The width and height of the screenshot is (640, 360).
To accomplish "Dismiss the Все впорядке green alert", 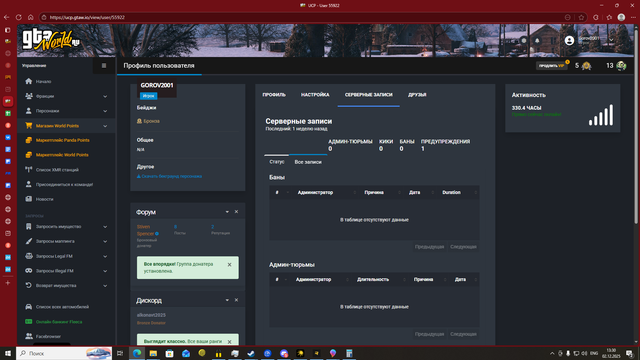I will click(x=229, y=264).
